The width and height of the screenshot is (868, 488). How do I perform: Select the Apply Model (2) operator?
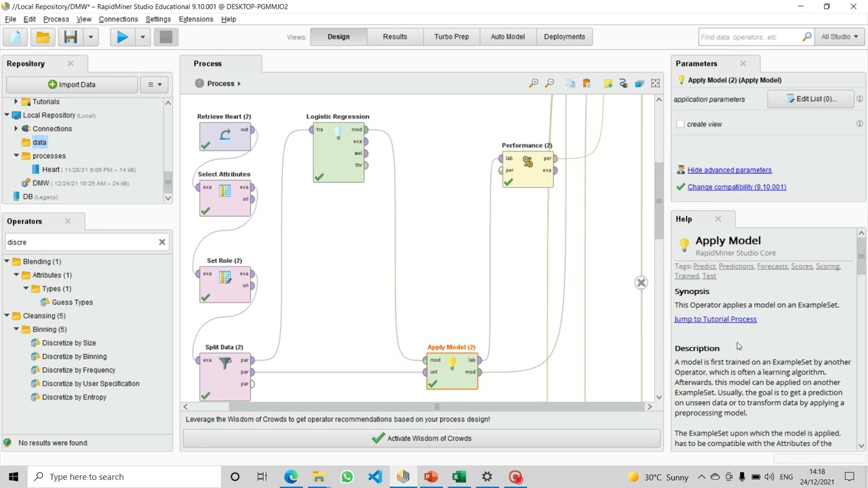(452, 371)
